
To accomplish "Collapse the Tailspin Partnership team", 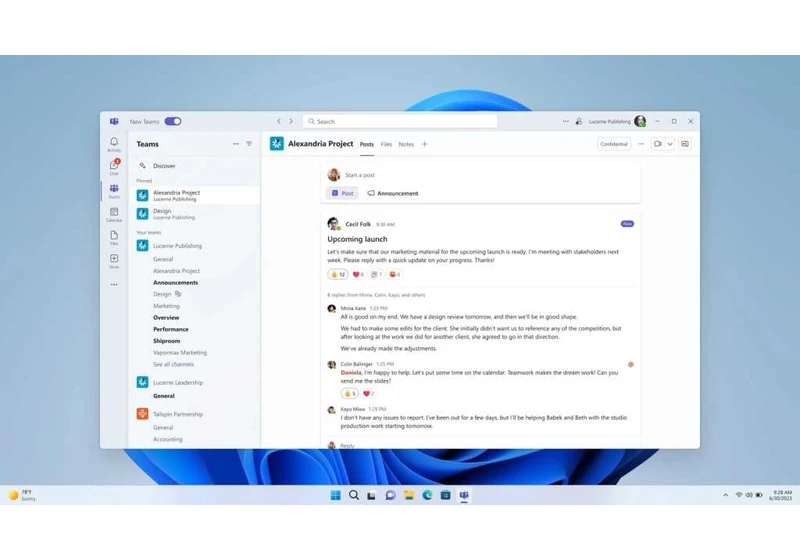I will [x=178, y=414].
